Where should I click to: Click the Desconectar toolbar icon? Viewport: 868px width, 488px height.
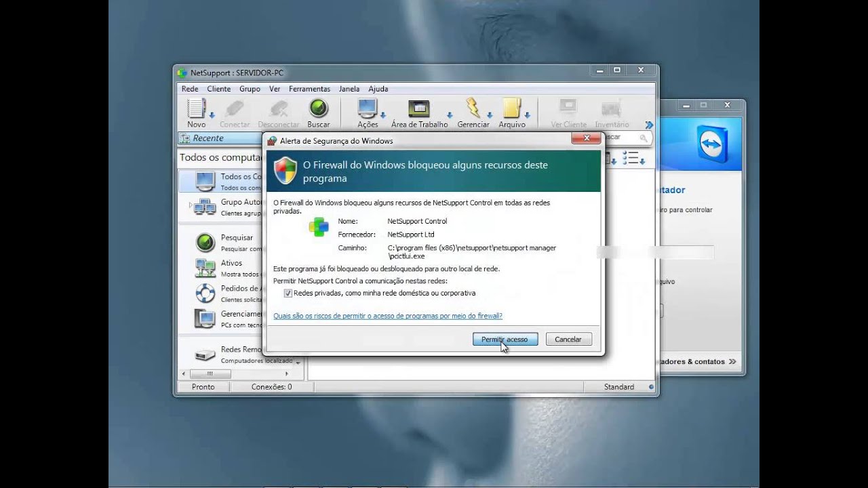click(x=279, y=108)
